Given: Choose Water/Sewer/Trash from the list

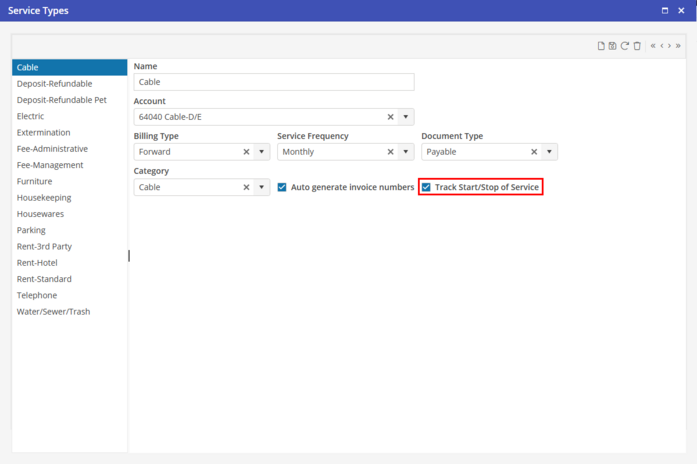Looking at the screenshot, I should [x=53, y=312].
